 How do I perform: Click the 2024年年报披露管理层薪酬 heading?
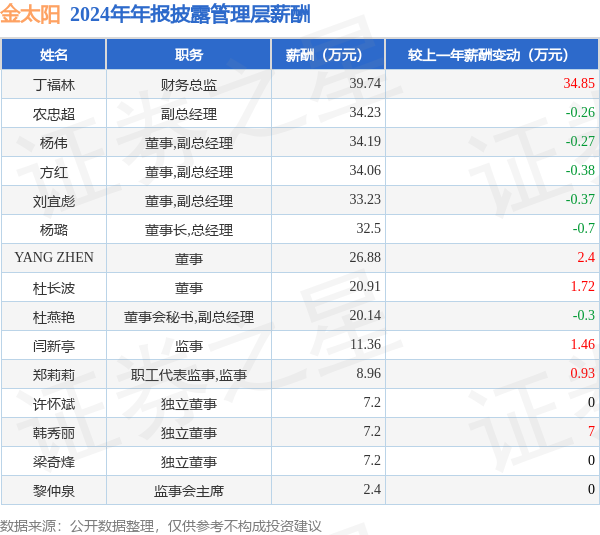click(190, 15)
